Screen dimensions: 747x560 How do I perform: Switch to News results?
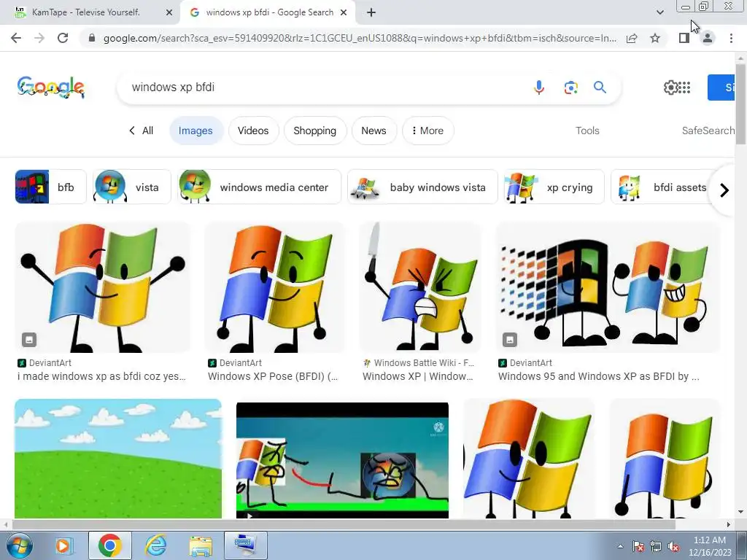(x=373, y=131)
